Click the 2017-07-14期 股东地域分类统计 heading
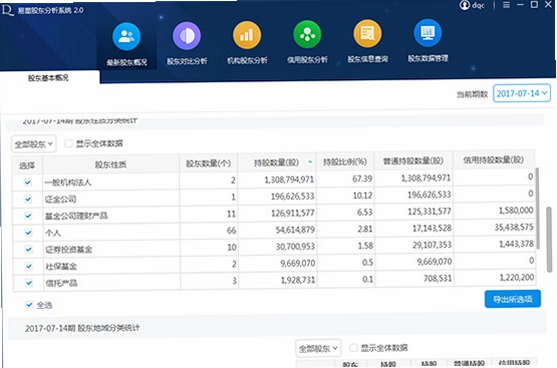This screenshot has height=368, width=557. (x=82, y=328)
